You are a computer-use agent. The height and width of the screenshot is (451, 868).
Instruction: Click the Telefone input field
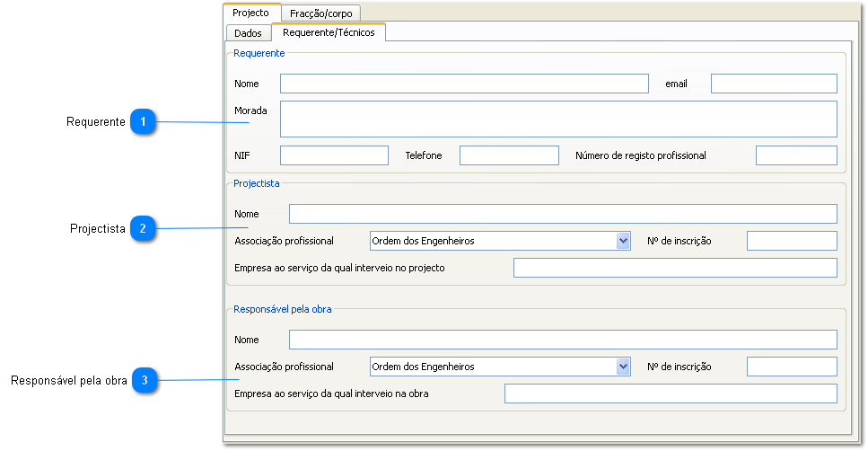(x=508, y=155)
